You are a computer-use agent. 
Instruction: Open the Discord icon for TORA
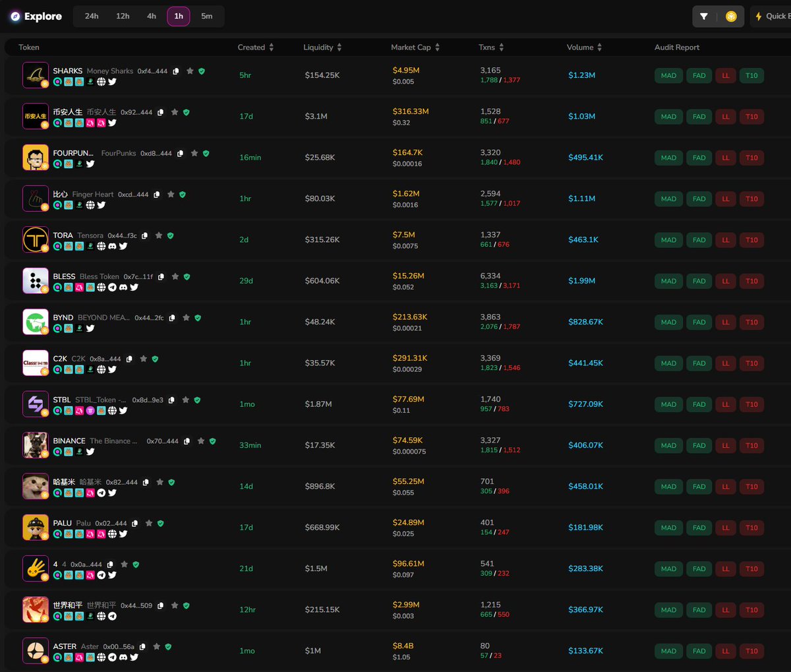pos(112,246)
